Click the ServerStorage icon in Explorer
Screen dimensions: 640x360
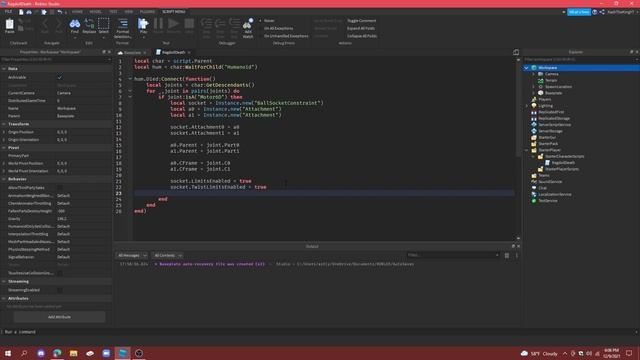pos(534,131)
